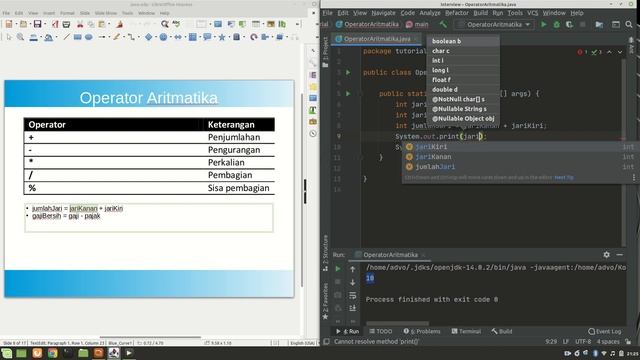Click the soft-wrap icon in Run panel

(x=353, y=295)
